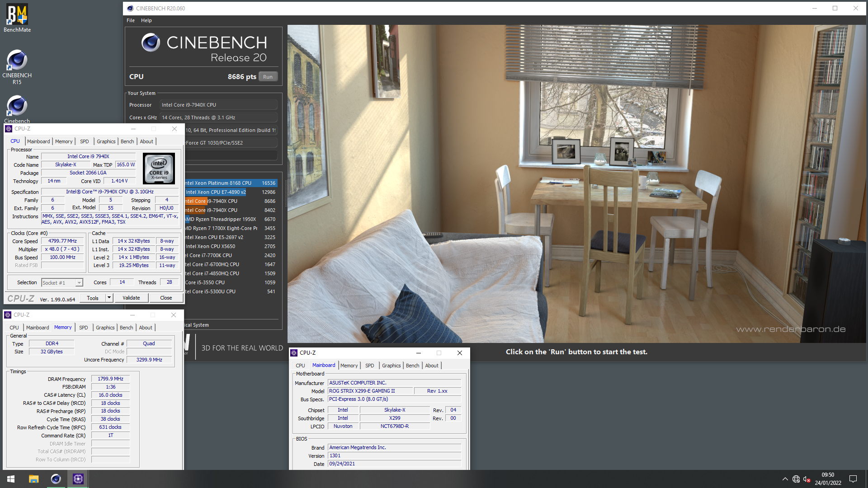868x488 pixels.
Task: Click the ROG STRIX X299-E GAMING II model field
Action: tap(370, 391)
